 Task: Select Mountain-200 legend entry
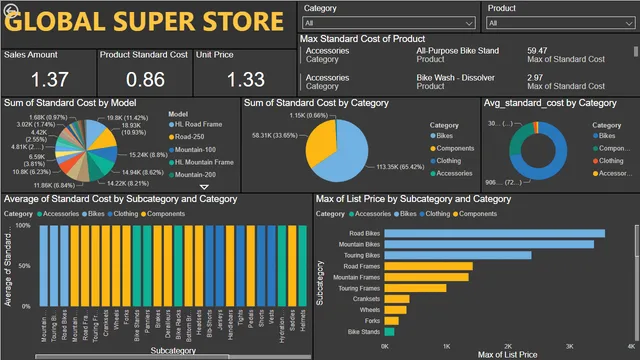[192, 174]
